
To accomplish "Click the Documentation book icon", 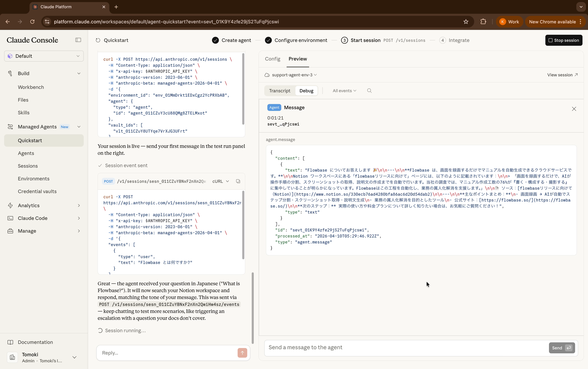I will (10, 342).
